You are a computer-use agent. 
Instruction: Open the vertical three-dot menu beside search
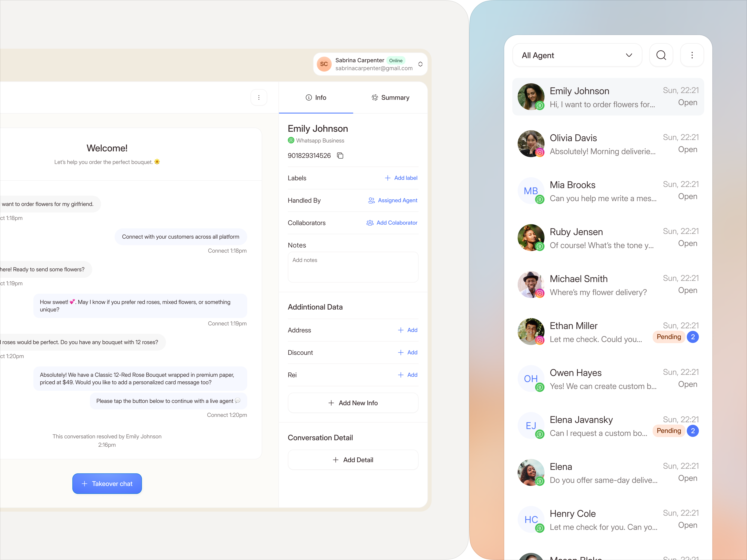[x=692, y=55]
